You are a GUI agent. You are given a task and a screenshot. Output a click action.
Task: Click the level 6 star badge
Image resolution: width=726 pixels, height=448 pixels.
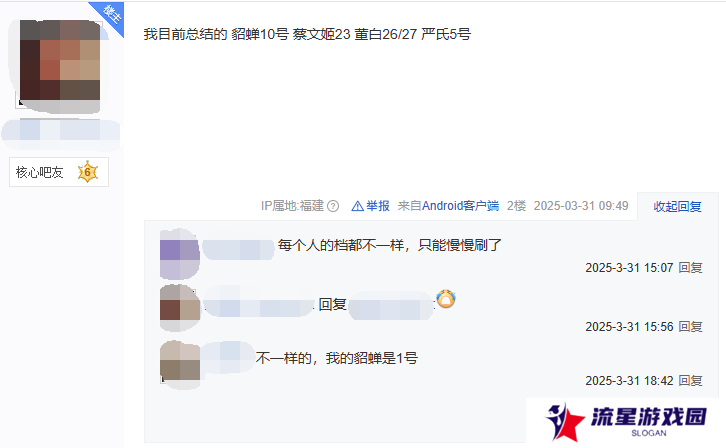tap(88, 172)
